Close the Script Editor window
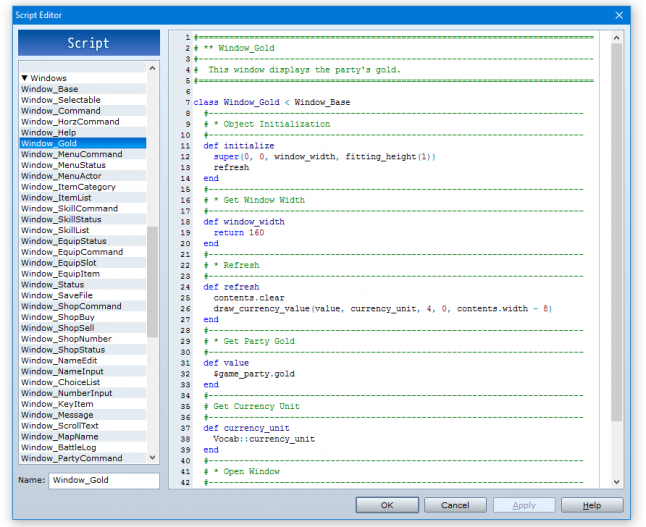Screen dimensions: 646x527 [x=619, y=15]
